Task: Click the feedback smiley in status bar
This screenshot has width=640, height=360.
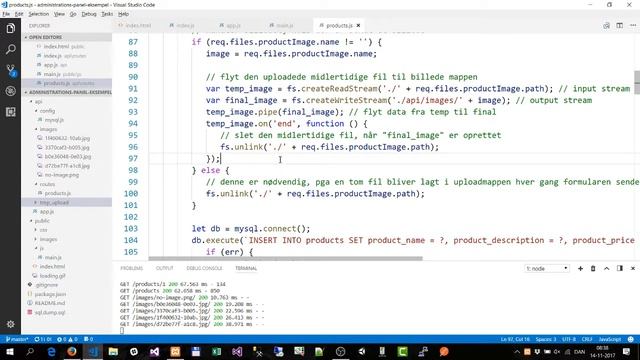Action: pos(631,339)
